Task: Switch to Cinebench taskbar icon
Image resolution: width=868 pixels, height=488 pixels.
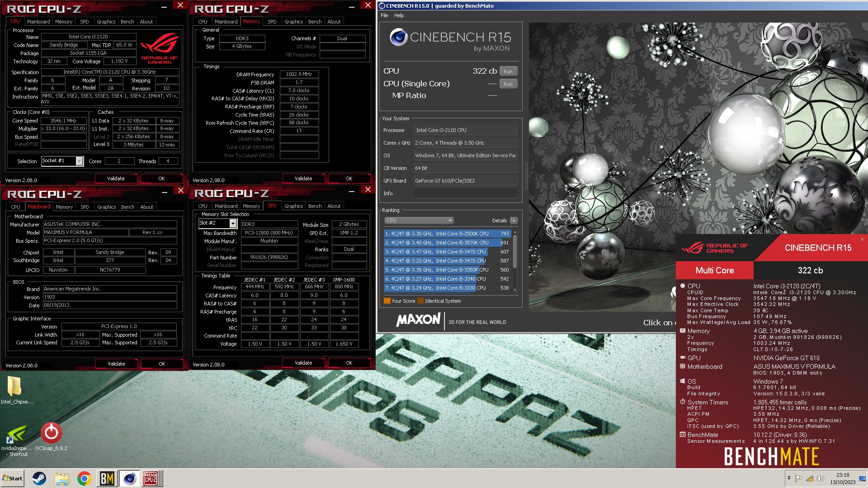Action: [x=129, y=478]
